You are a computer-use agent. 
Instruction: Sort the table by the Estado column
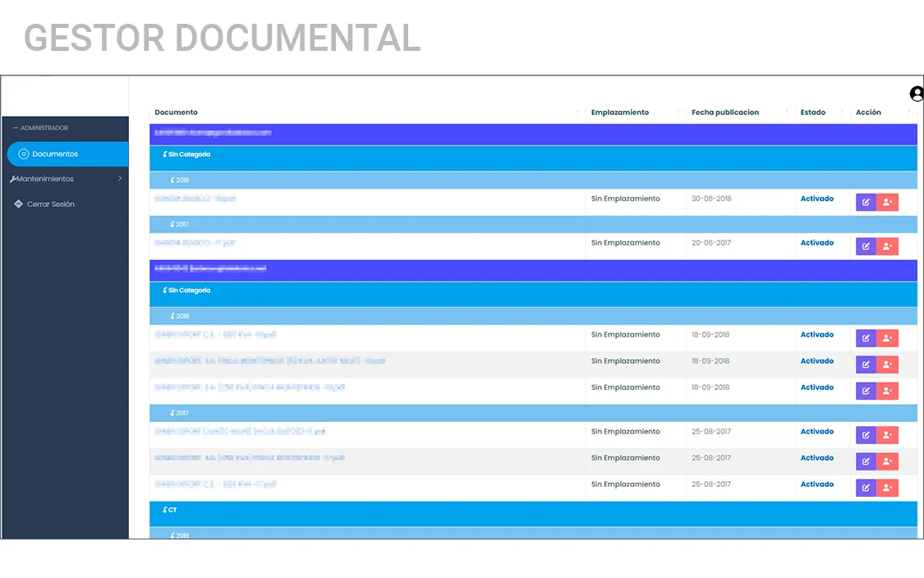[x=823, y=112]
